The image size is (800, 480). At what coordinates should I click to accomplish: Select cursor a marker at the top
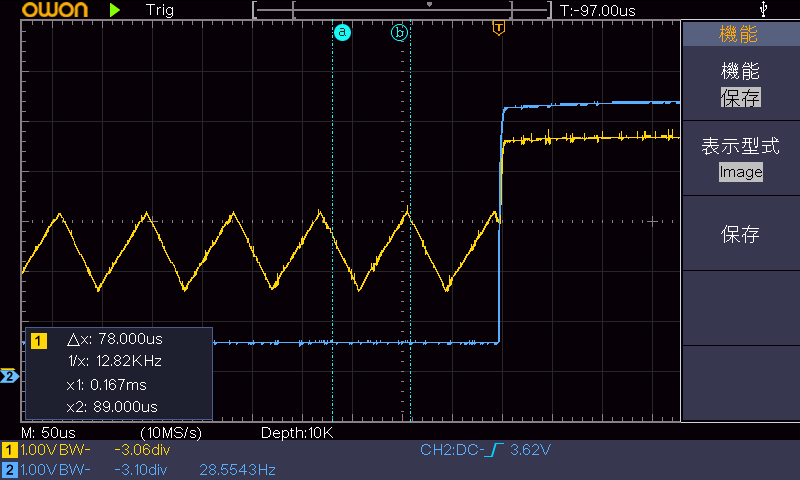pos(342,32)
